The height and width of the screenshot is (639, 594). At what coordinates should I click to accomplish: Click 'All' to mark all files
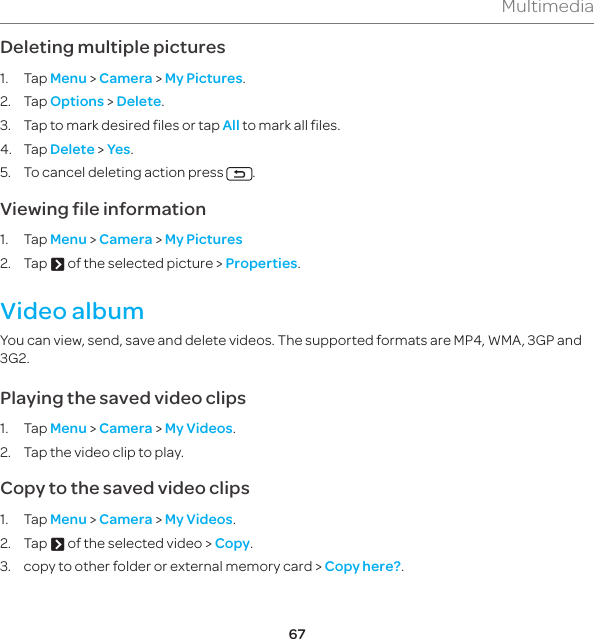pos(231,125)
